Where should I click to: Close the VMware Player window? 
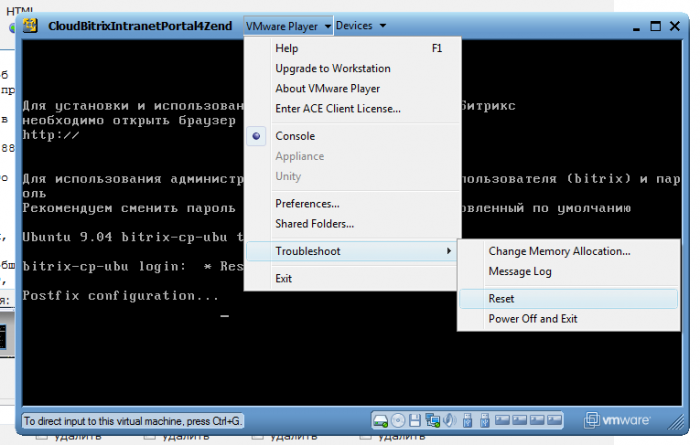click(x=675, y=26)
